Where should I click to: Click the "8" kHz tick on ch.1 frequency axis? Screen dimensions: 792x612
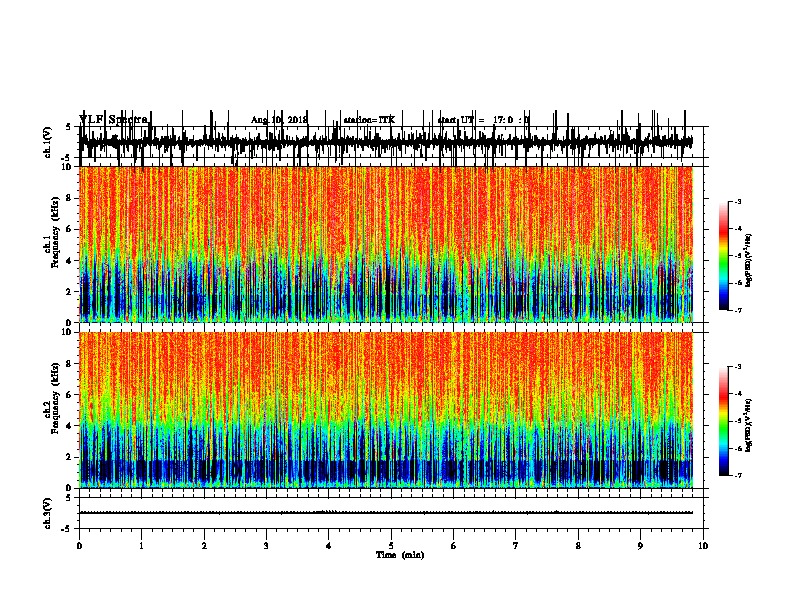pyautogui.click(x=70, y=198)
